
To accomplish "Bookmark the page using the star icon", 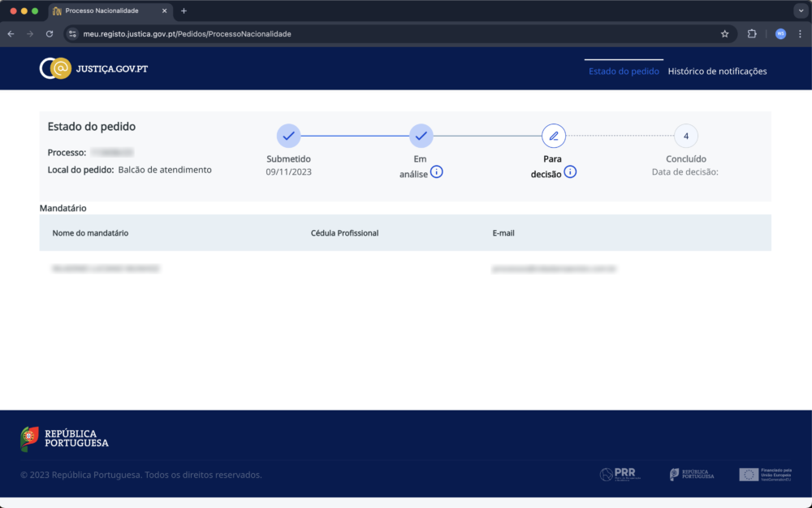I will [724, 33].
